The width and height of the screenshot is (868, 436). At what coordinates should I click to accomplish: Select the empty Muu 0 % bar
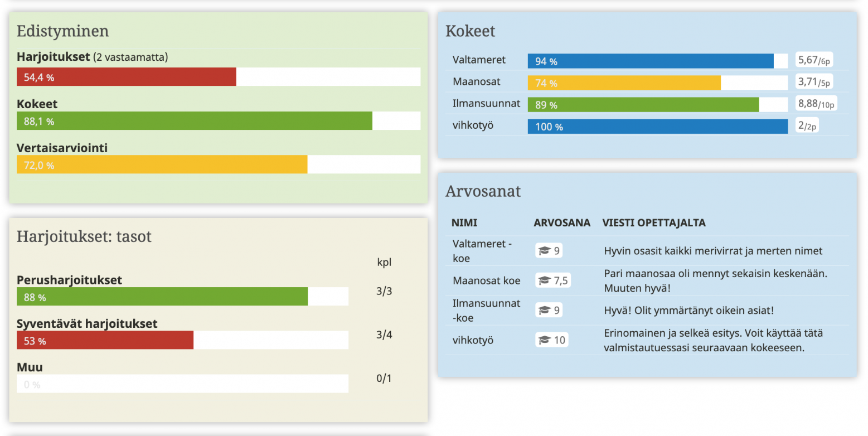182,384
